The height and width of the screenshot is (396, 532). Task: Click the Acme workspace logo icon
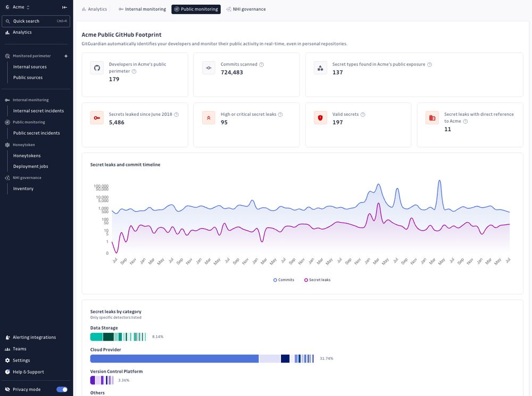[7, 7]
